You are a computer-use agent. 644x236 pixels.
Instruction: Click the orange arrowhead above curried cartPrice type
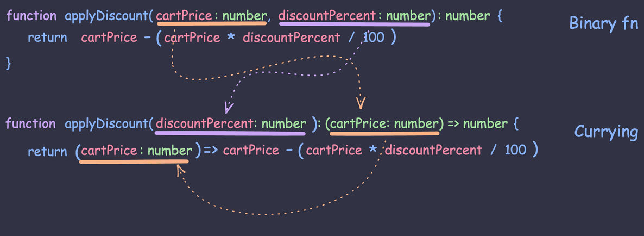point(361,102)
